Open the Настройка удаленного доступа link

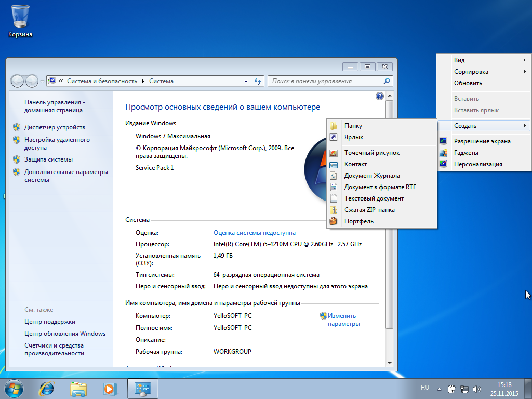(57, 143)
